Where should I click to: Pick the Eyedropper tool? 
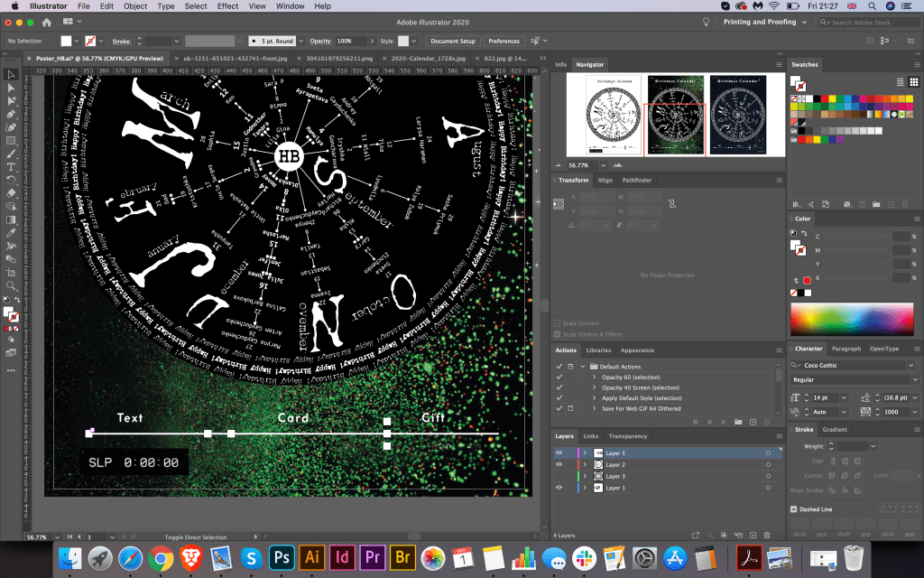point(11,232)
